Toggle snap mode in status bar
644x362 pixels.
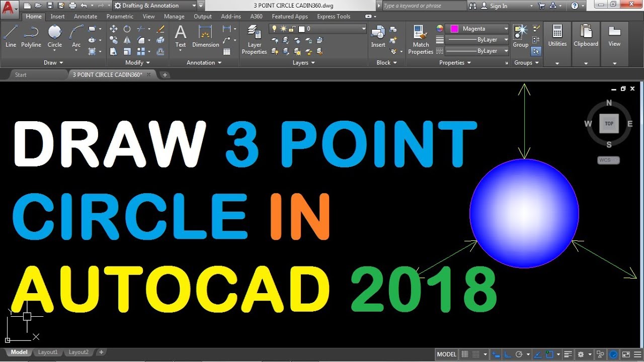[476, 354]
